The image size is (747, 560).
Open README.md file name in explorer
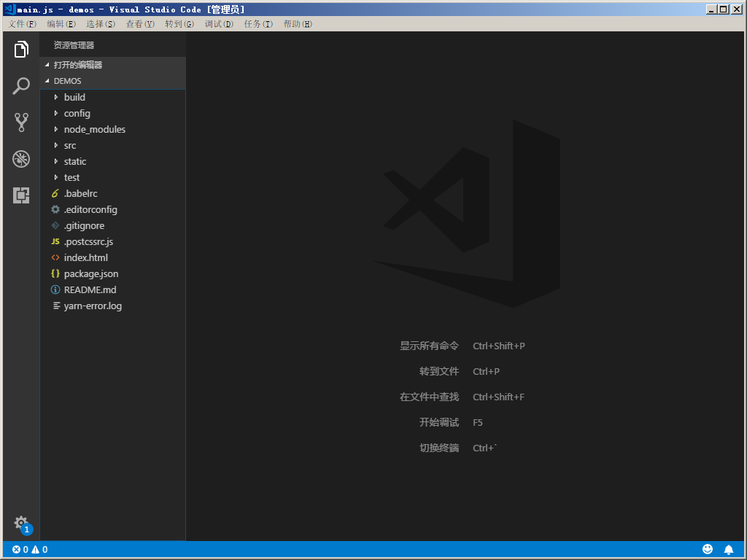click(90, 289)
